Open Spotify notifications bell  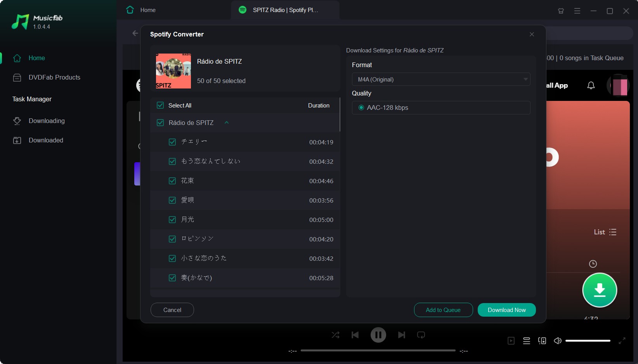point(591,85)
